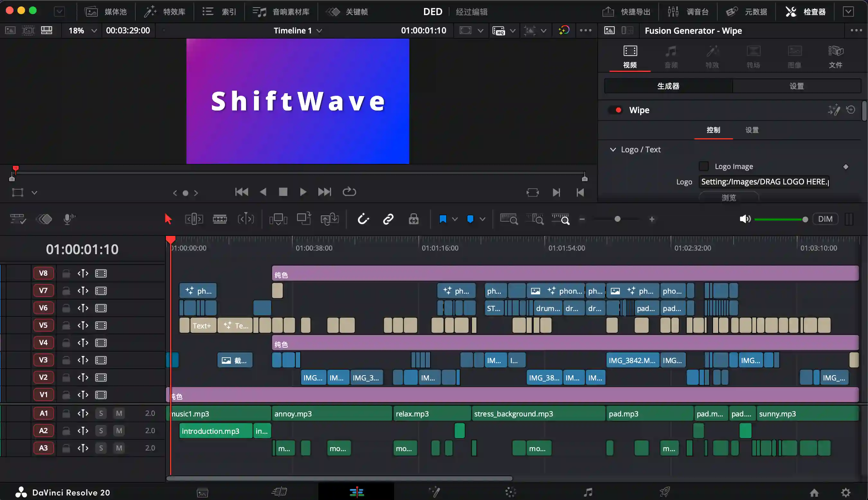Click the 快捷导出 quick export button
868x500 pixels.
click(627, 12)
